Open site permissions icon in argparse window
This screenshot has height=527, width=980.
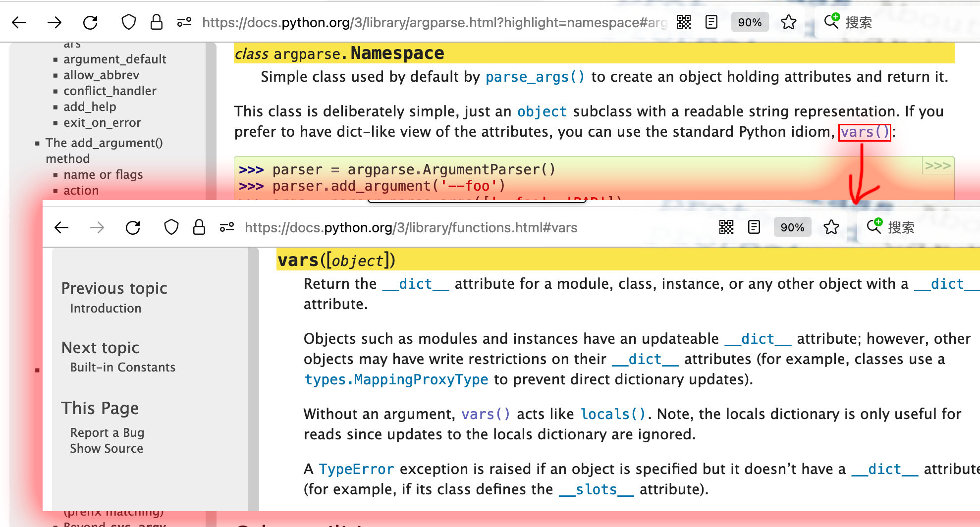[184, 22]
